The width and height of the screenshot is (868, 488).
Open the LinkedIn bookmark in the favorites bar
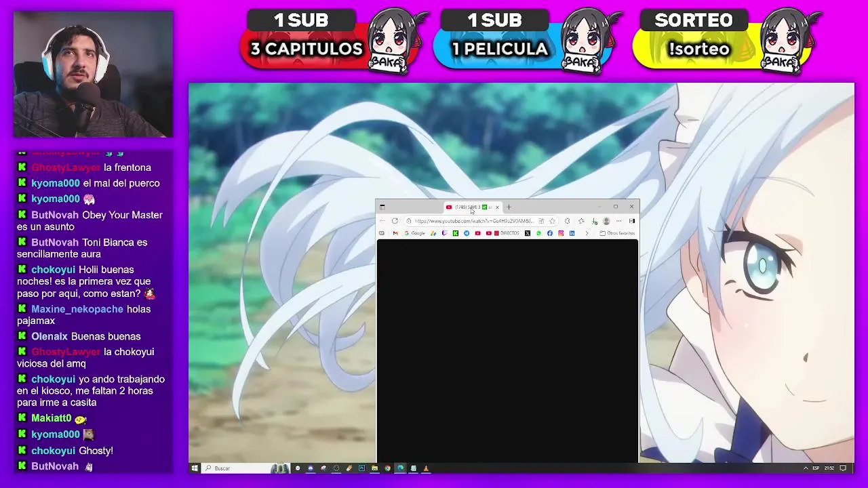[572, 233]
